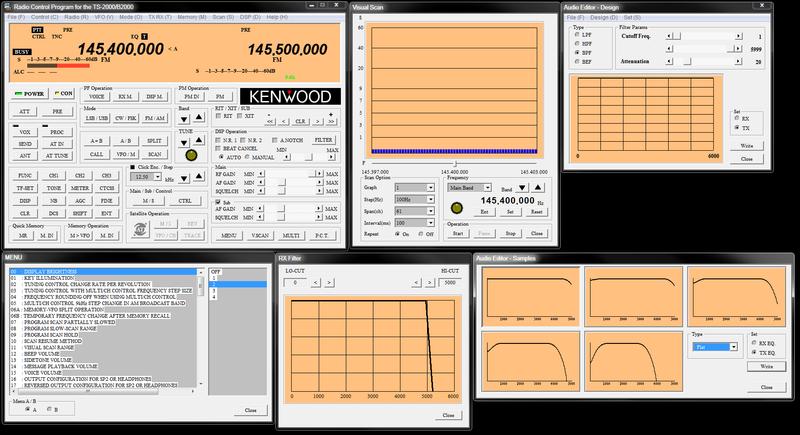The image size is (800, 435).
Task: Click the AT TUNE button
Action: point(57,156)
